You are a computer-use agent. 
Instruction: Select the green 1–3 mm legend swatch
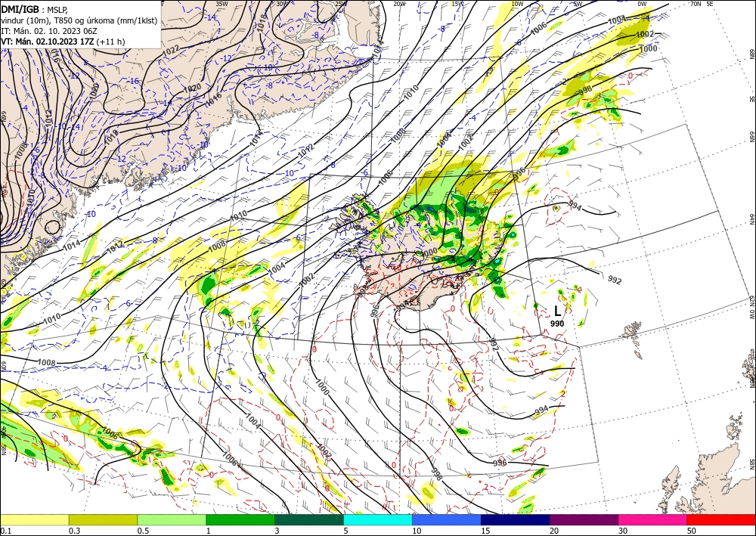pos(240,519)
